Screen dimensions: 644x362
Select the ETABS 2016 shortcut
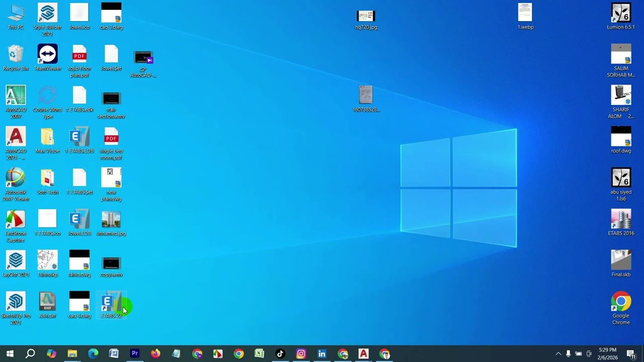pos(621,223)
